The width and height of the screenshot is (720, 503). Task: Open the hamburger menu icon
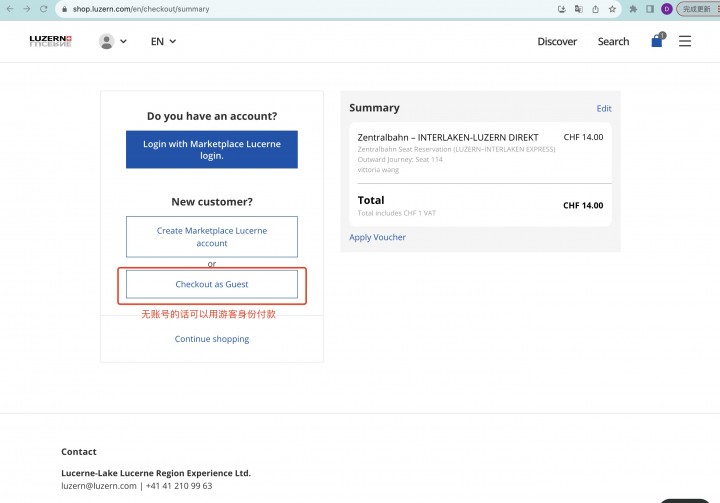tap(685, 41)
